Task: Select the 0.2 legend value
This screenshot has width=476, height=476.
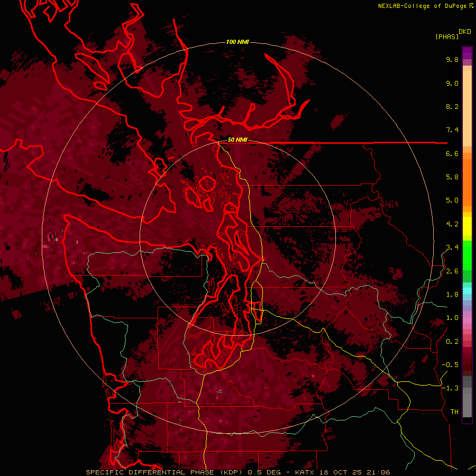Action: click(x=452, y=342)
